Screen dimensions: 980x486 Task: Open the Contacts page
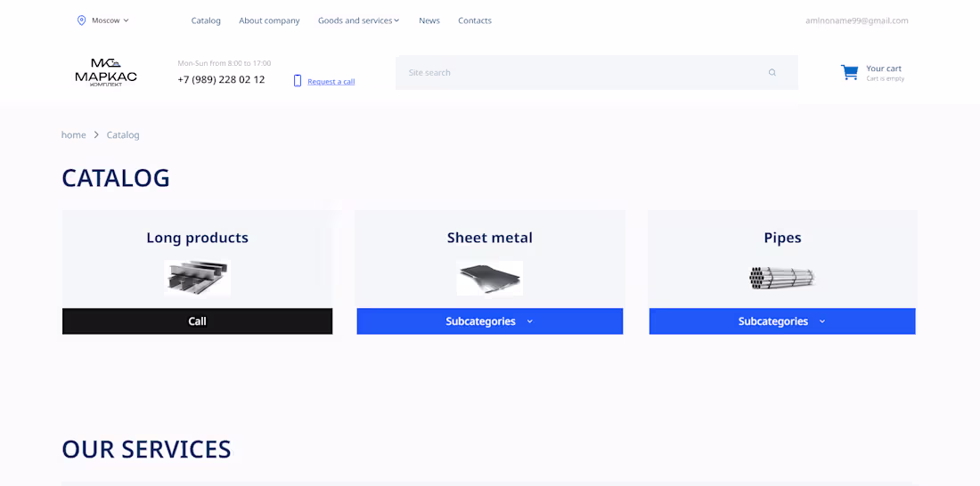(474, 20)
